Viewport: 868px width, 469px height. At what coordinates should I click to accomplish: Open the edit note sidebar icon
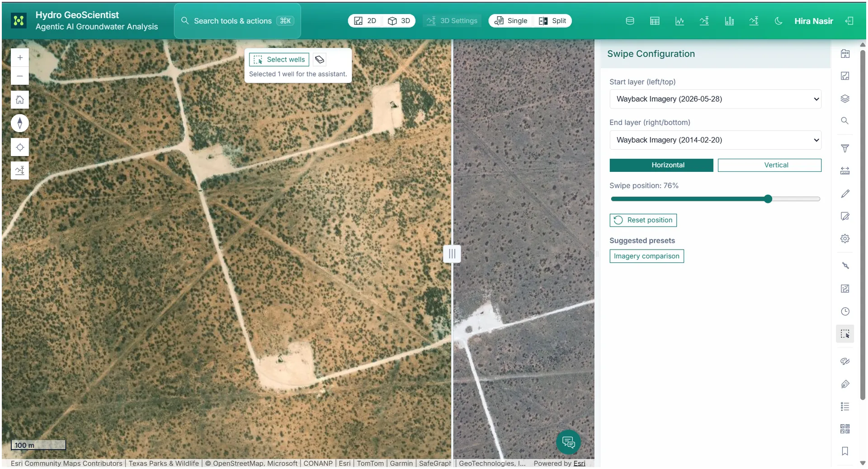pyautogui.click(x=845, y=216)
